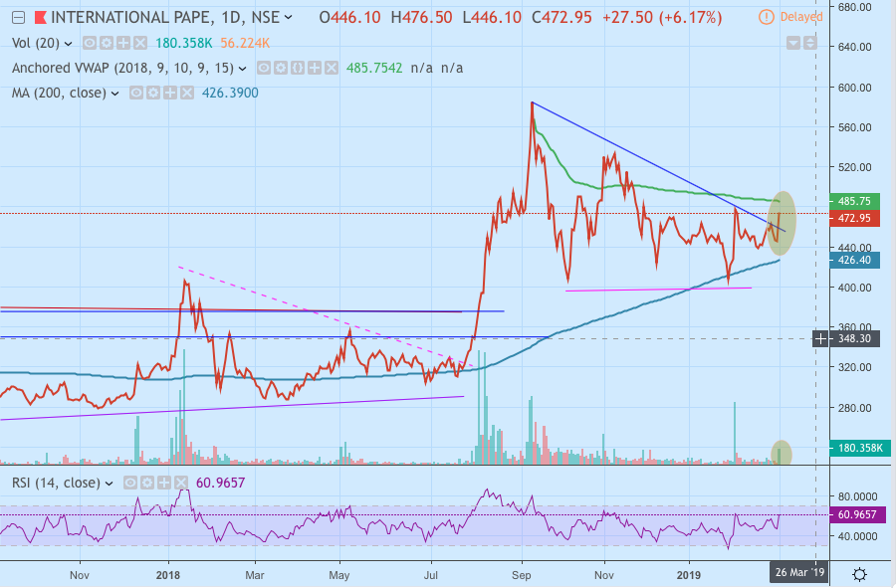The image size is (896, 588).
Task: Remove the Vol indicator with its X icon
Action: coord(140,43)
